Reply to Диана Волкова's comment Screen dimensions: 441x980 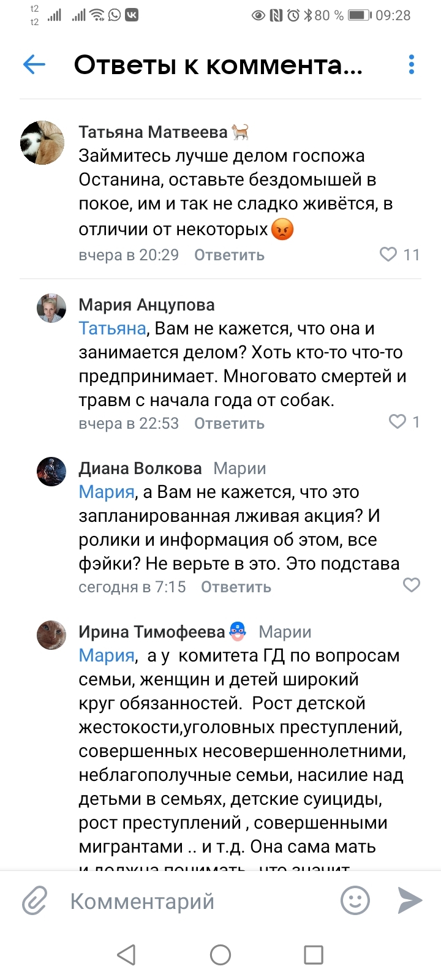[x=236, y=587]
